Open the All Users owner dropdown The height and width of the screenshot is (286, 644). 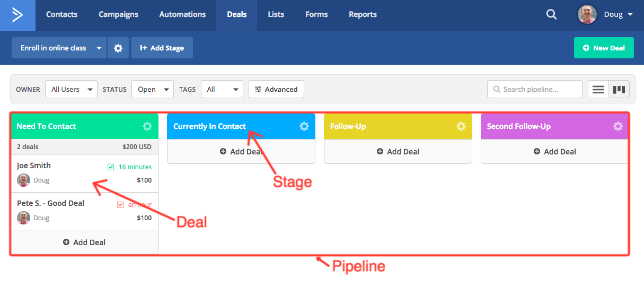coord(71,89)
